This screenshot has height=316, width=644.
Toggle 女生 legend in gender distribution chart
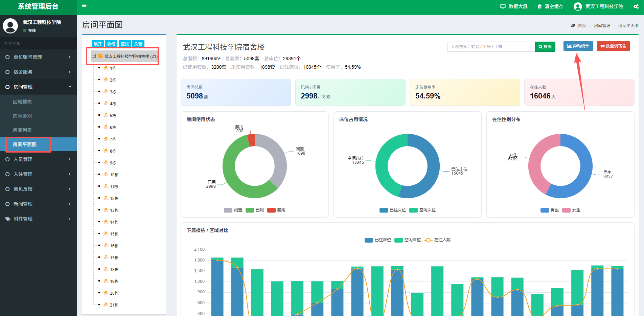coord(571,210)
